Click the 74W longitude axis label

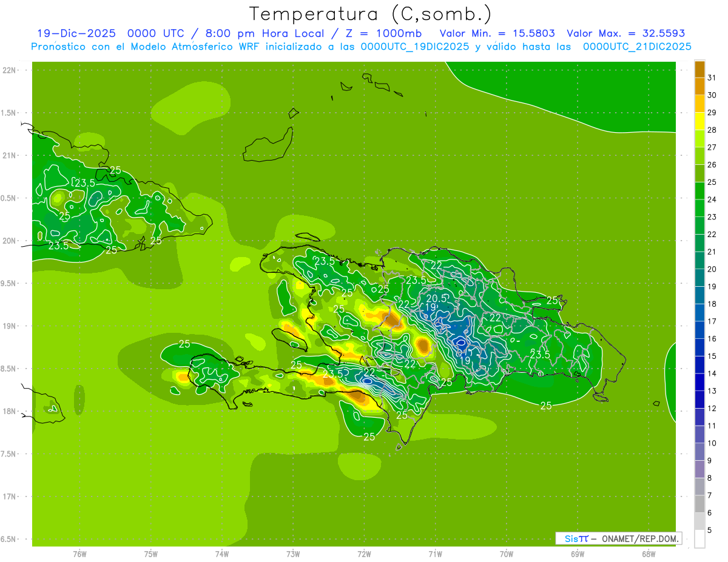pos(222,554)
